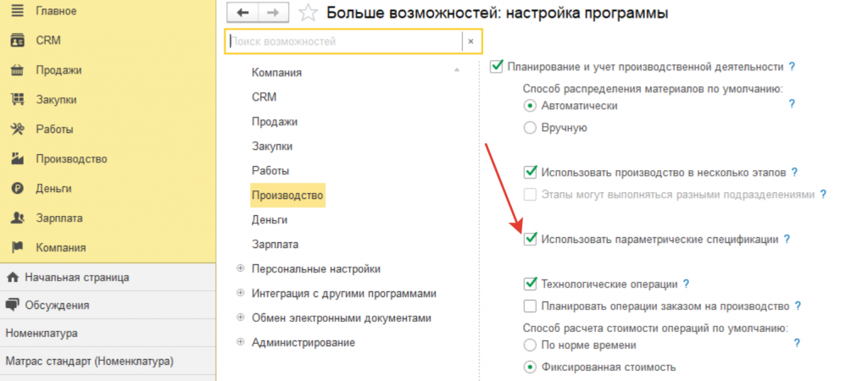
Task: Open Зарплата in settings list
Action: point(275,244)
